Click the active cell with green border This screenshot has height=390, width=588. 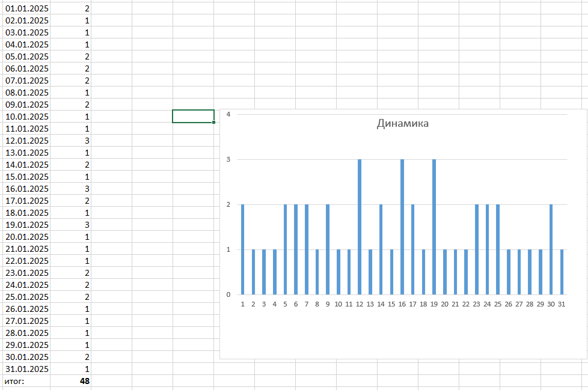click(x=193, y=117)
